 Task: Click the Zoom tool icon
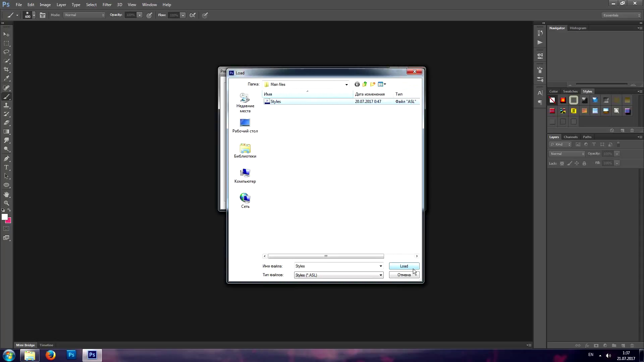pos(6,203)
